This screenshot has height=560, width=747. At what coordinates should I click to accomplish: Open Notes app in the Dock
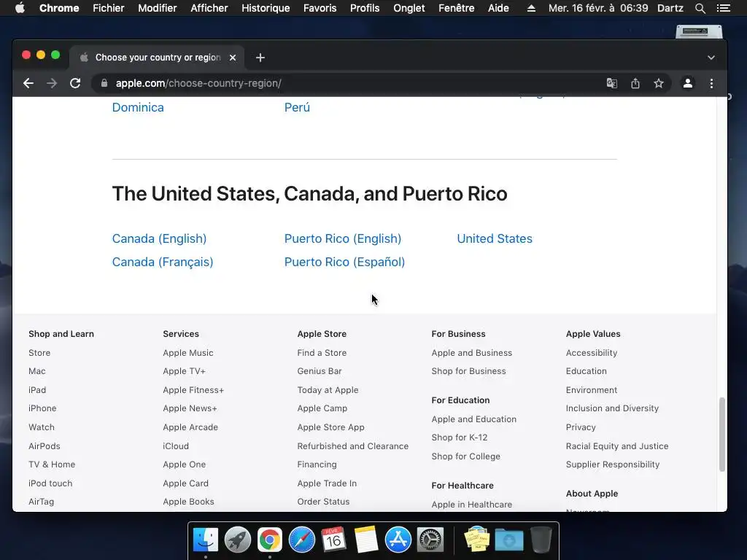click(366, 540)
